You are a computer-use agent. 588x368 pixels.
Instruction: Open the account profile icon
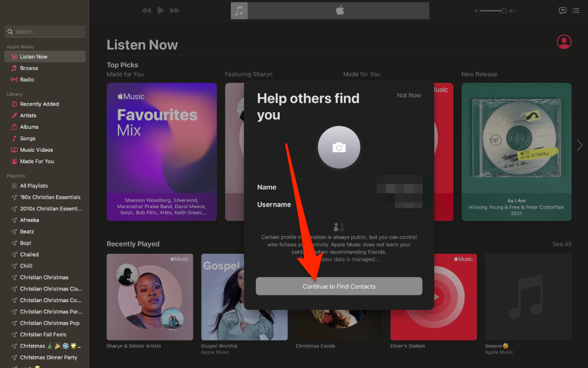[x=564, y=42]
